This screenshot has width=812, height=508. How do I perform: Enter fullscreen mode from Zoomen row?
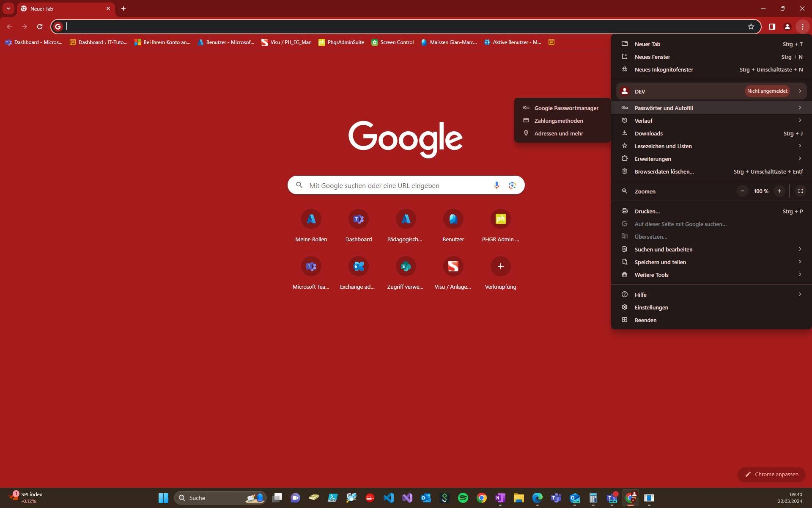pyautogui.click(x=800, y=191)
